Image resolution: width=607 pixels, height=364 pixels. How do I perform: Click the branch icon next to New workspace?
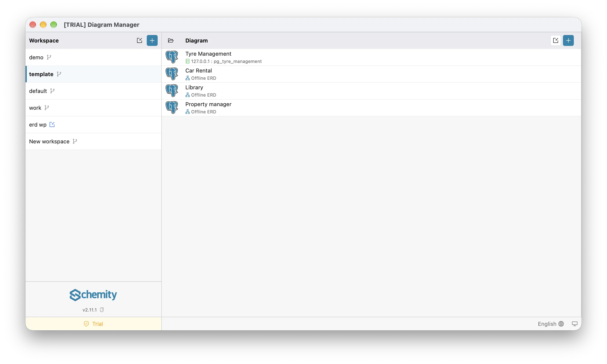[x=75, y=141]
